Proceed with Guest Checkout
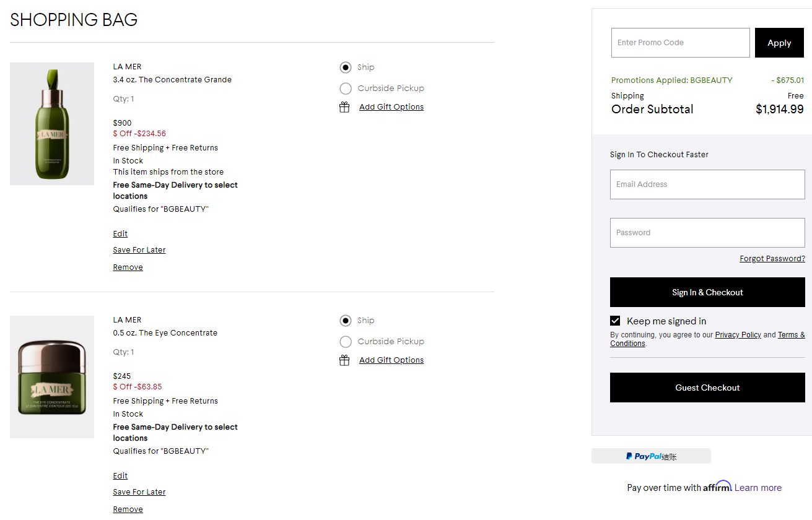Screen dimensions: 812x520 tap(707, 388)
